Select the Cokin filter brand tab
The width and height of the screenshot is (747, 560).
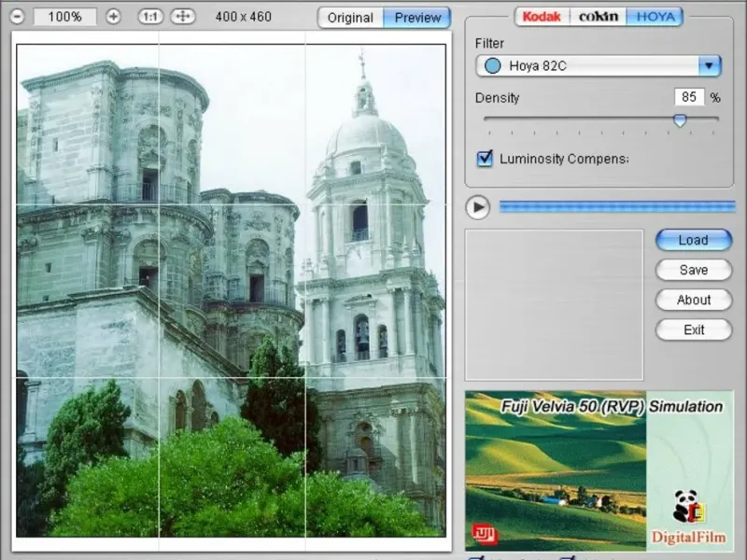coord(599,17)
